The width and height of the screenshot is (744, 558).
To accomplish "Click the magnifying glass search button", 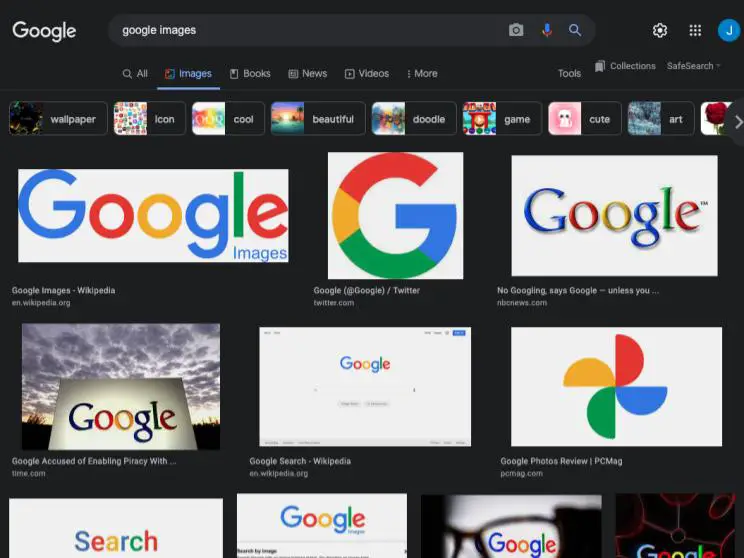I will [x=575, y=30].
